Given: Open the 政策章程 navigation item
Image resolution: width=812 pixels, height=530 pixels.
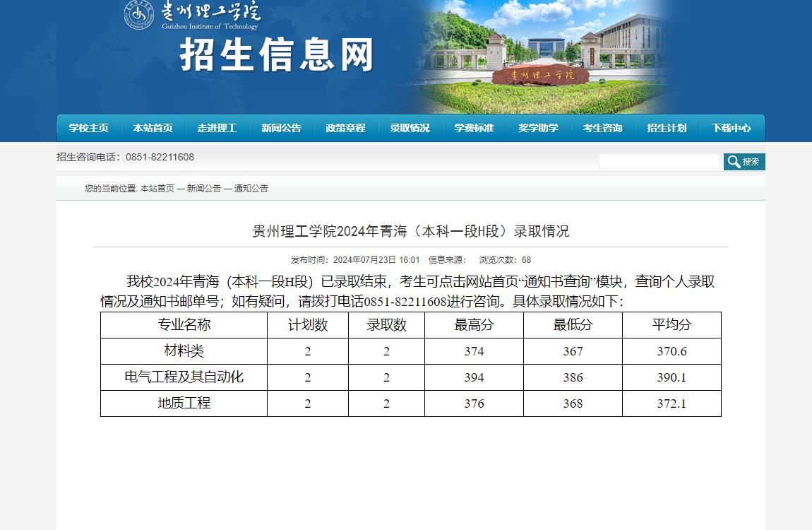Looking at the screenshot, I should coord(345,128).
